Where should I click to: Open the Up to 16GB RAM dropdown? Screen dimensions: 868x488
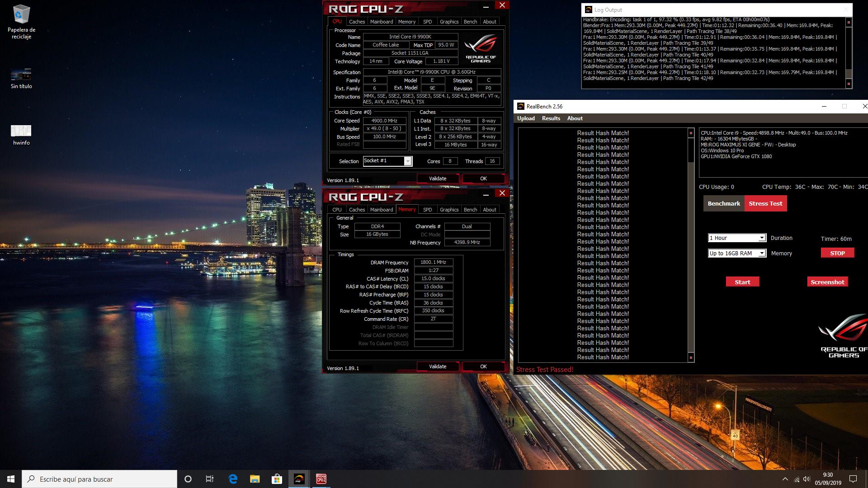[761, 253]
